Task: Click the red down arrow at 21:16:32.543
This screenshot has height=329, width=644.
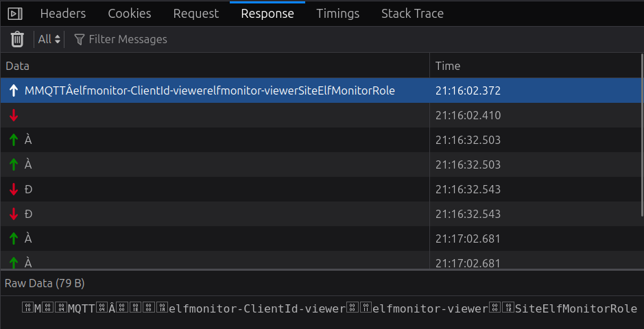Action: (x=14, y=189)
